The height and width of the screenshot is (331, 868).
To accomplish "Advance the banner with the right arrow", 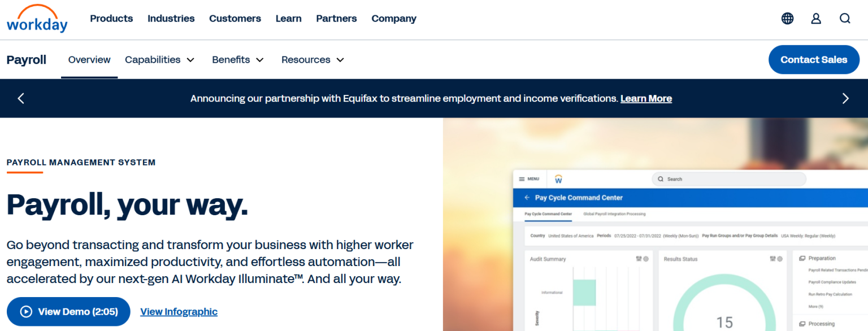I will 845,98.
